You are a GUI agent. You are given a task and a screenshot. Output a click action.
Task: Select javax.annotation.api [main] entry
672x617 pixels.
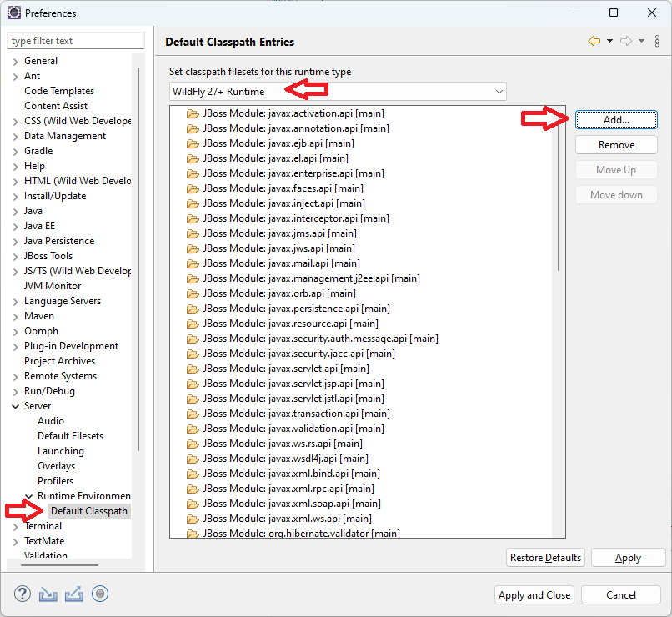pyautogui.click(x=296, y=128)
